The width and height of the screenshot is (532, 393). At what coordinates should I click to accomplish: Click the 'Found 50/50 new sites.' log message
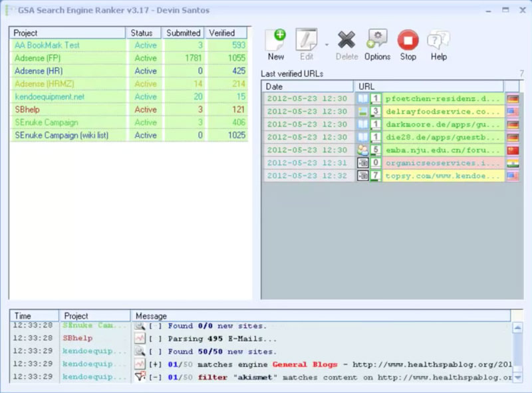pyautogui.click(x=222, y=352)
